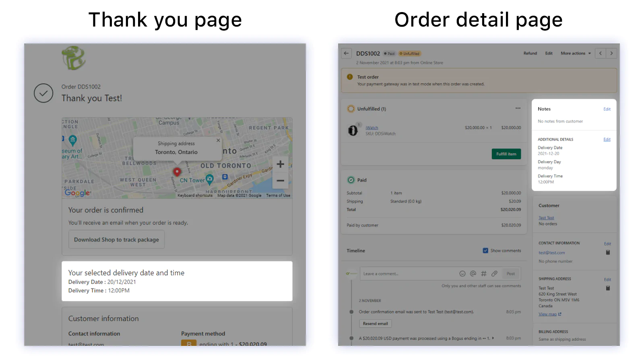
Task: Click Edit in the order header
Action: (549, 53)
